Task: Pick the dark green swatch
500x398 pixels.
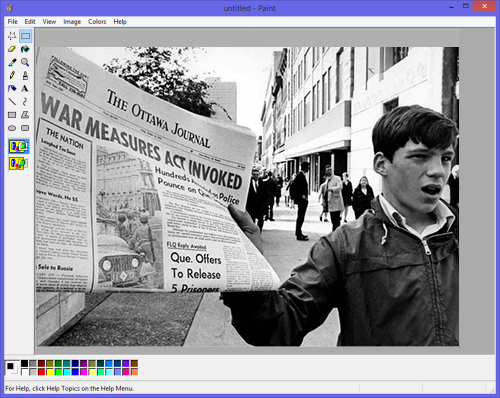Action: click(58, 363)
